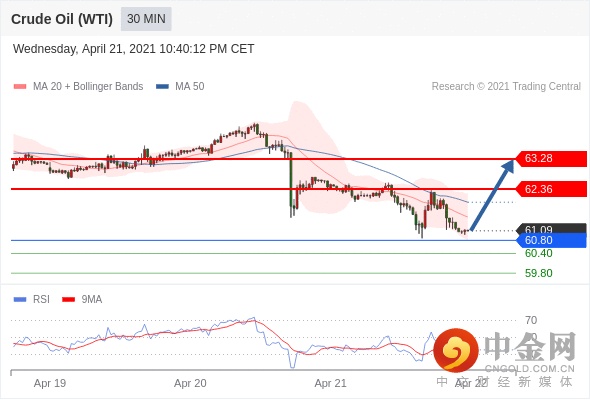
Task: Click the RSI 70 level label
Action: pos(531,321)
